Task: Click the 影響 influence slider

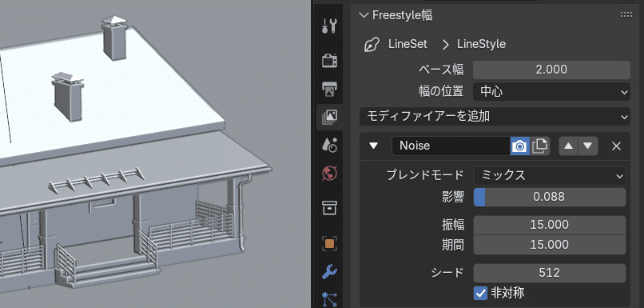Action: [550, 197]
